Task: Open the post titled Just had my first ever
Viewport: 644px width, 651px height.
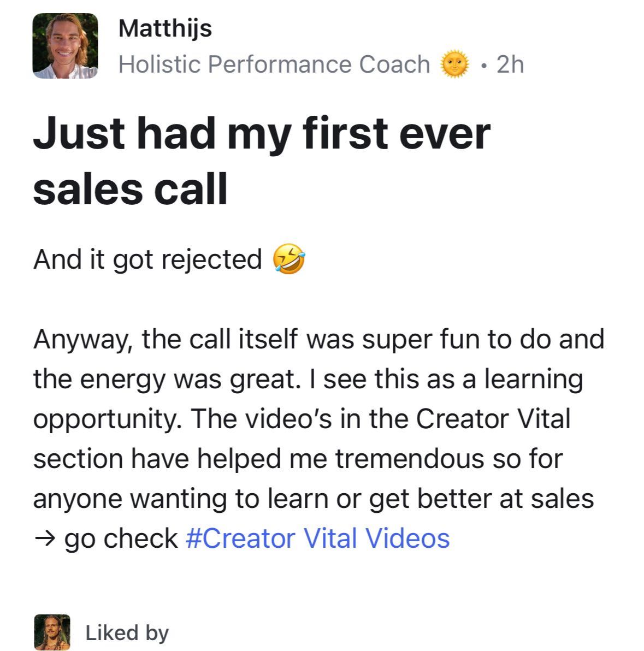Action: pyautogui.click(x=262, y=134)
